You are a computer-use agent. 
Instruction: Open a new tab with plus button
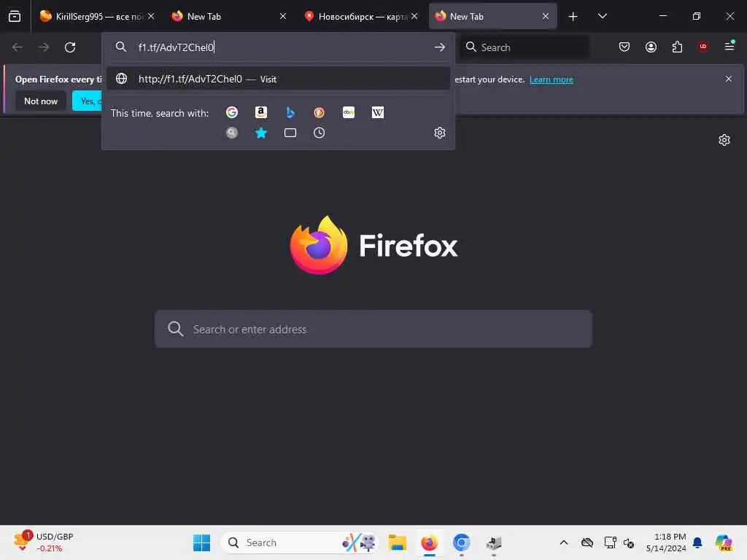click(573, 16)
